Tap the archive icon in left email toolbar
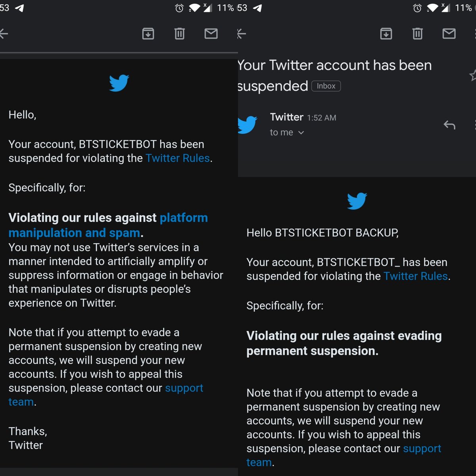The width and height of the screenshot is (476, 476). (x=148, y=34)
